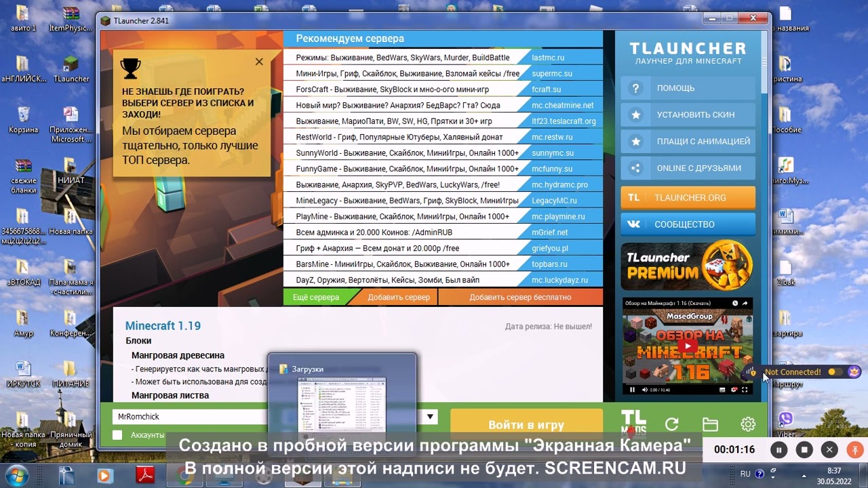Select the RestWorld server description row
This screenshot has width=868, height=488.
[x=403, y=137]
